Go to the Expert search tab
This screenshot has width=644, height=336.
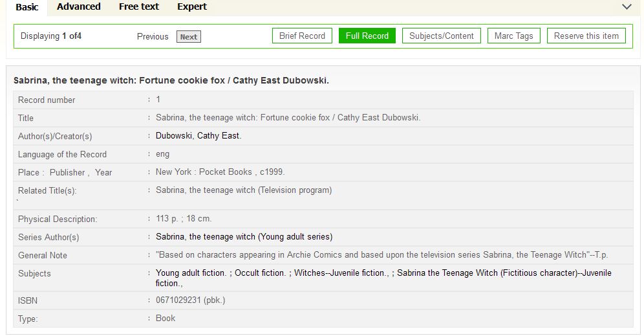[192, 7]
